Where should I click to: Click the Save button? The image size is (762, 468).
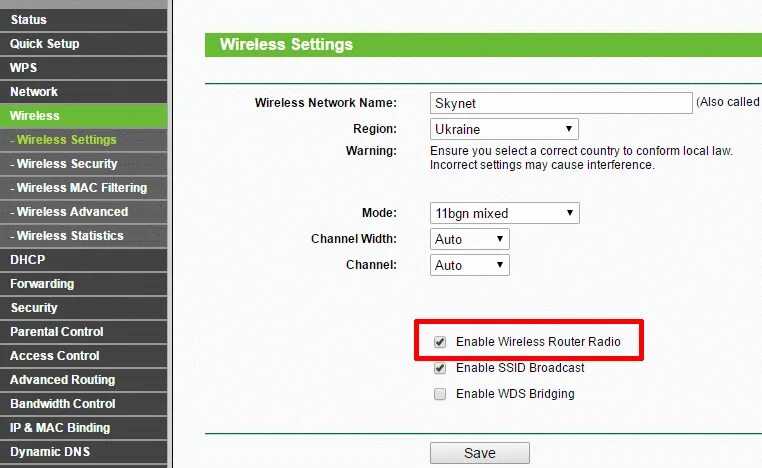(480, 453)
